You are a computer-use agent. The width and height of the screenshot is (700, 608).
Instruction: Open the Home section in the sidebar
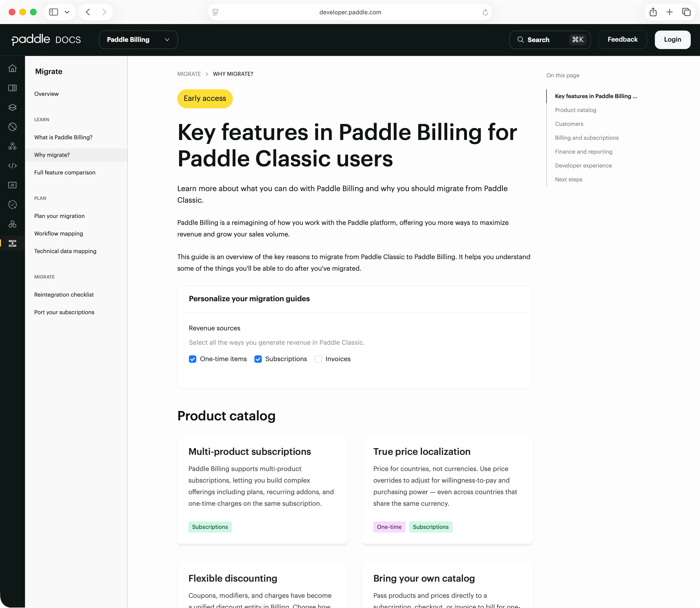tap(12, 68)
